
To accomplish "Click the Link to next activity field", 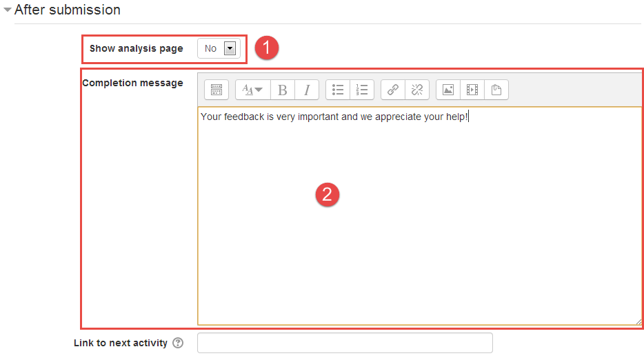I will [345, 343].
